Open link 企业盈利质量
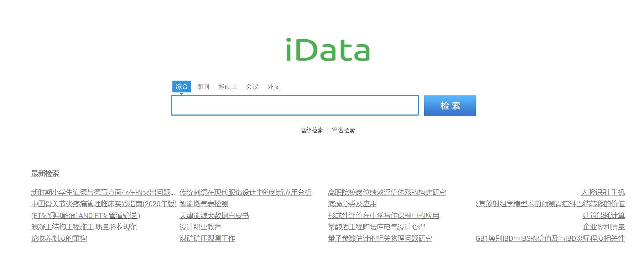The image size is (644, 254). [x=604, y=227]
